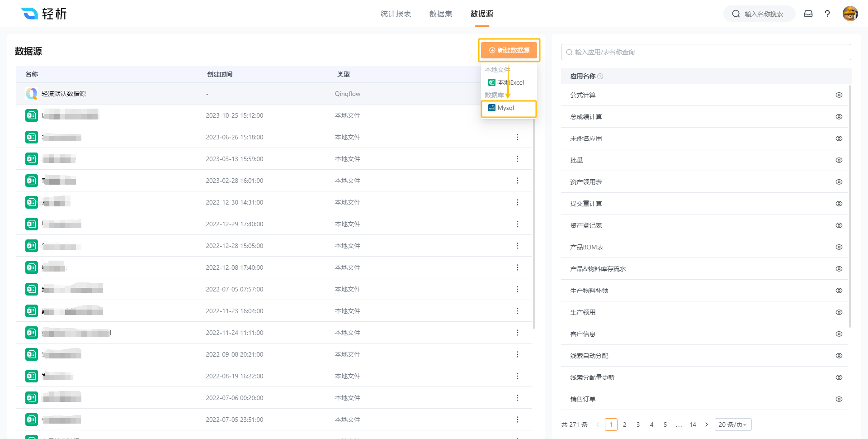Viewport: 868px width, 439px height.
Task: Open more options for 2022-12-08 17:40:00 row
Action: [518, 267]
